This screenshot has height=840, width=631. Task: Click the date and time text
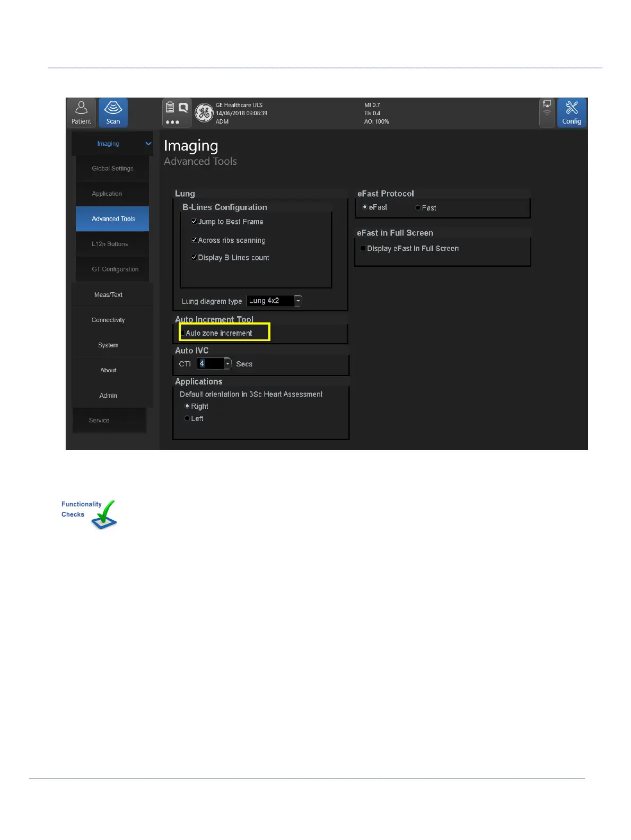click(x=241, y=113)
